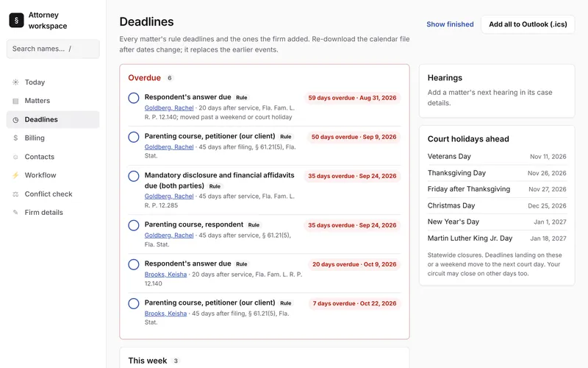Open Brooks, Keisha link under 7 days overdue item
The height and width of the screenshot is (368, 588).
point(166,314)
